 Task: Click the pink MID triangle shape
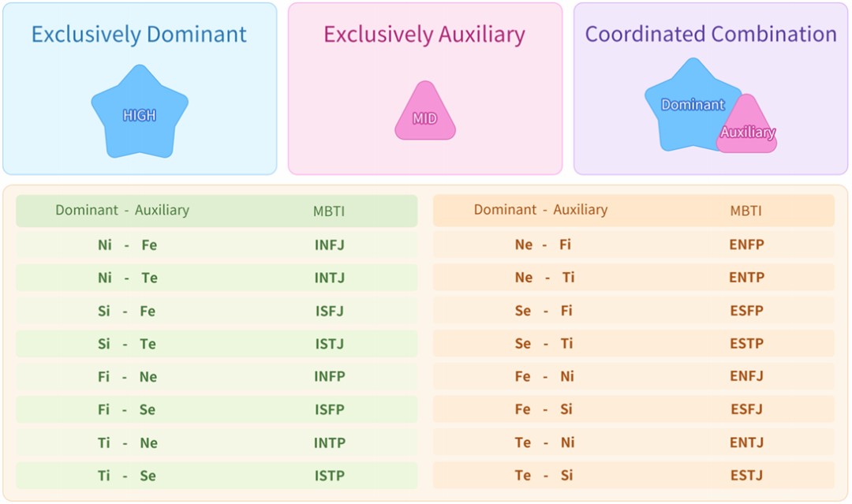click(425, 117)
